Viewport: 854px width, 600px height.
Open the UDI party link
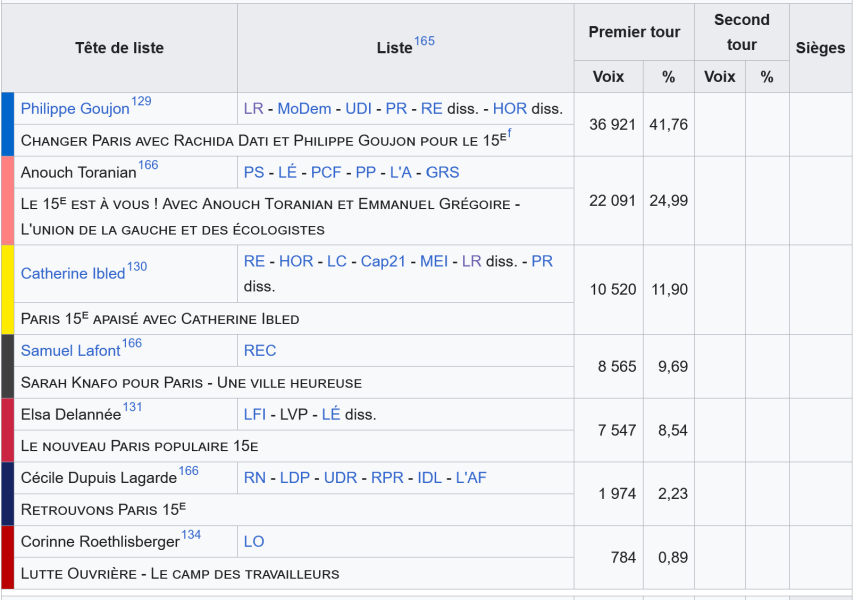pyautogui.click(x=358, y=108)
